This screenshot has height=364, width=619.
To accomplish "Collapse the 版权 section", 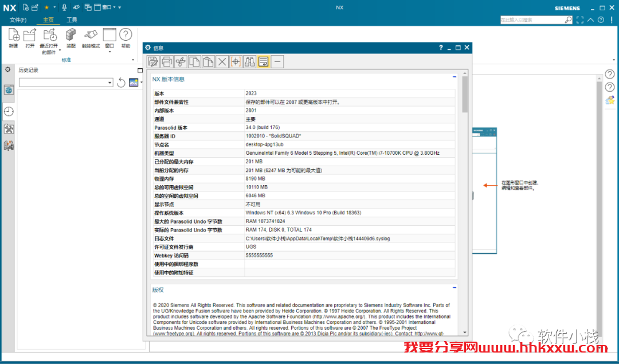I will click(455, 287).
